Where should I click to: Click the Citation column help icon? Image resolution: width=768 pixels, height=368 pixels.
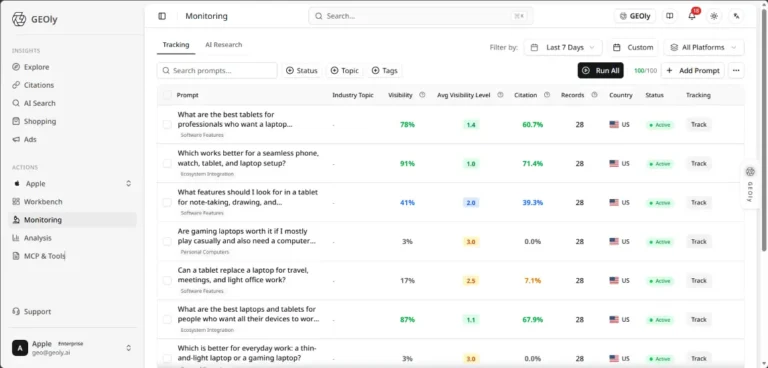[x=547, y=95]
